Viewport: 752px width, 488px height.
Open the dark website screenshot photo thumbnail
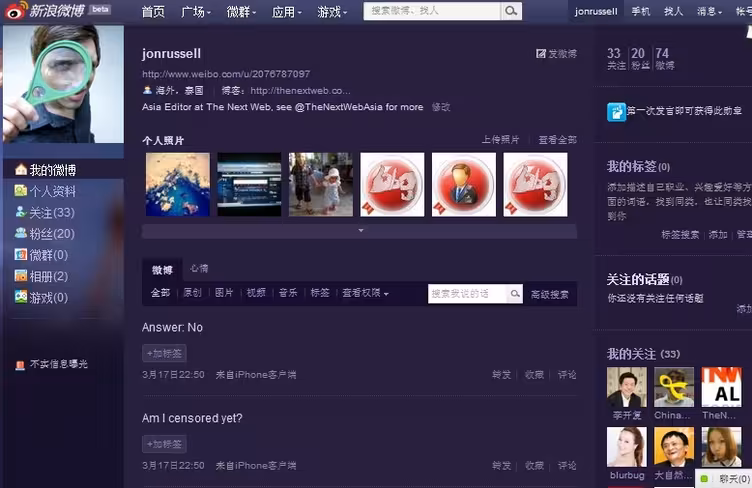249,185
